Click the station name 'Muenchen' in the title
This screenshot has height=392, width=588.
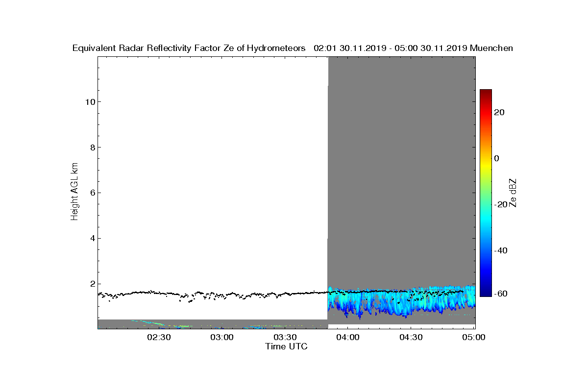tap(491, 48)
